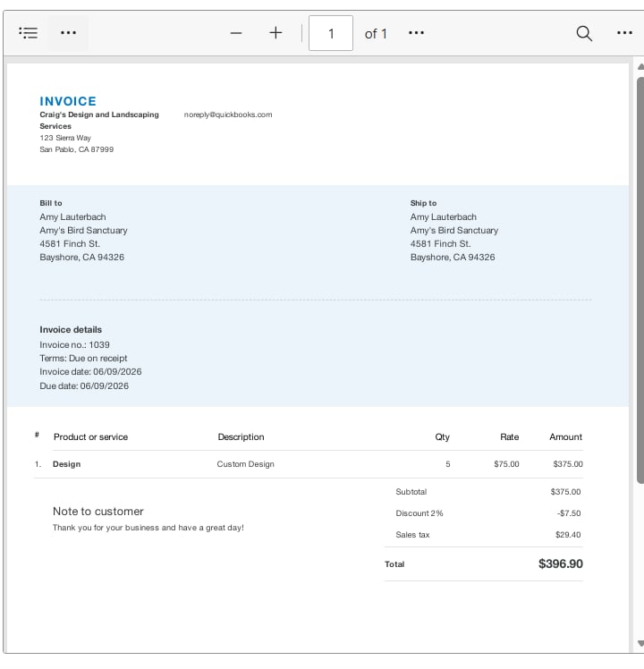Click 'Bayshore, CA 94326' under Ship to
This screenshot has height=669, width=644.
pos(453,258)
